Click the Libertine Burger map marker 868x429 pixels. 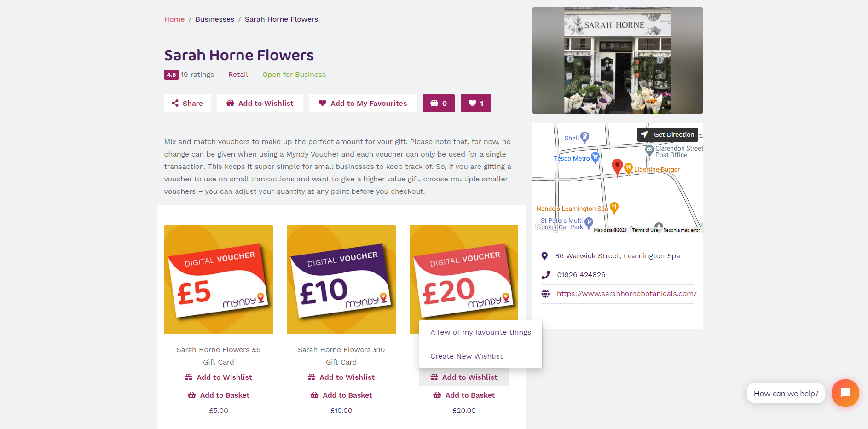[x=628, y=169]
